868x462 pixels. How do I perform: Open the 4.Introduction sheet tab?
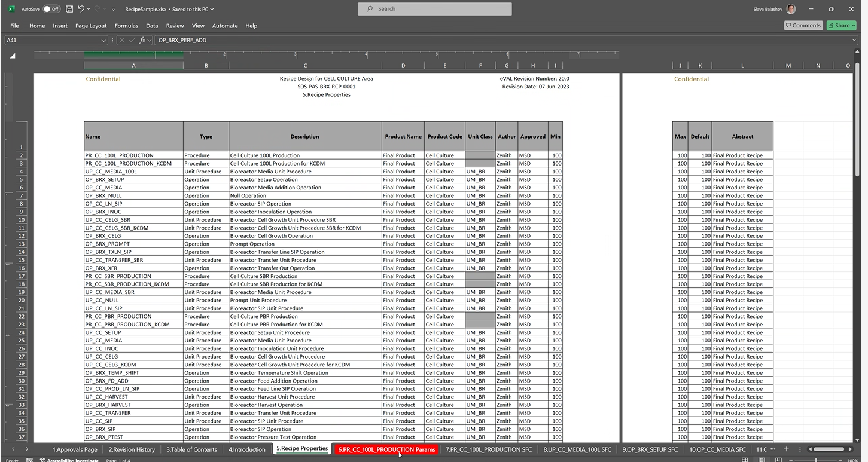[x=246, y=449]
